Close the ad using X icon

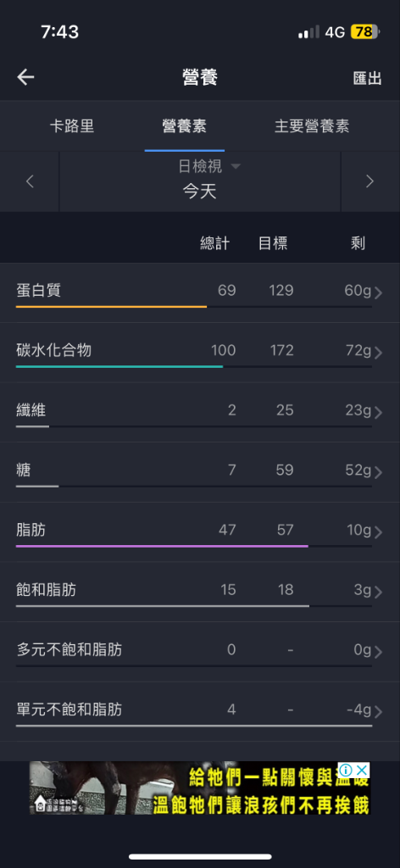pyautogui.click(x=362, y=770)
